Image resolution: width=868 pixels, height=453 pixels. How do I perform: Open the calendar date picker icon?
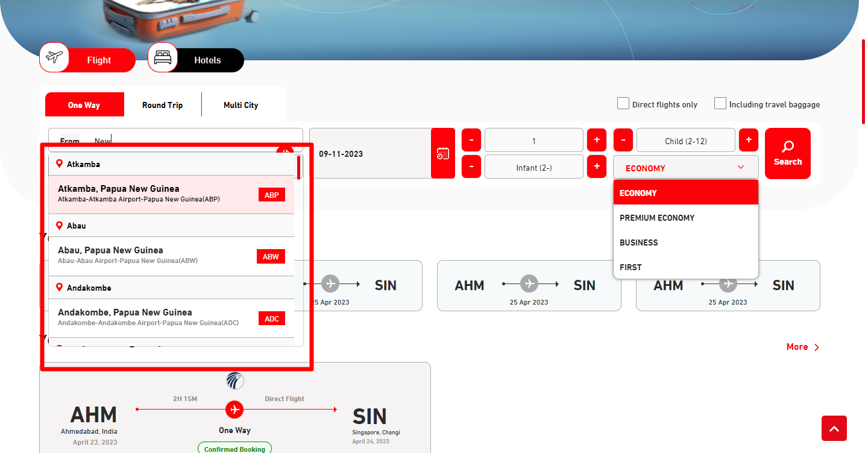(442, 153)
